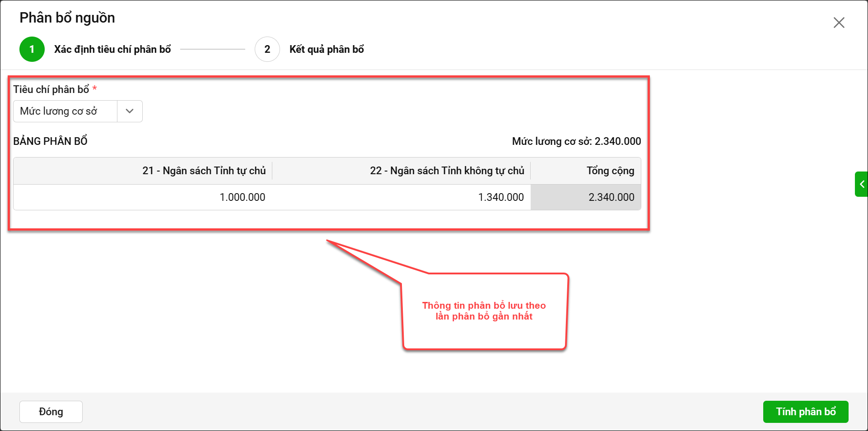Click the Đóng button
The height and width of the screenshot is (431, 868).
point(51,412)
